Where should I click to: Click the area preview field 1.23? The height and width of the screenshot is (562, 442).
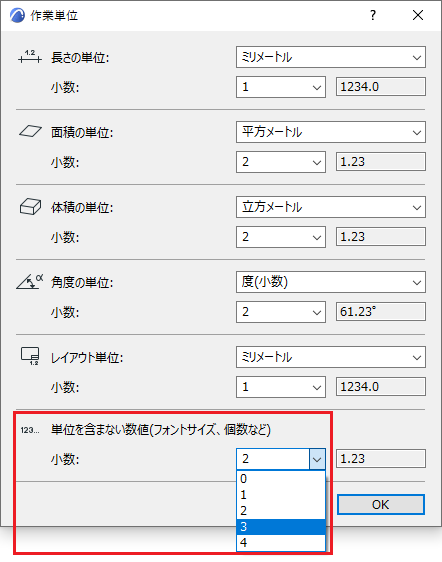(381, 162)
